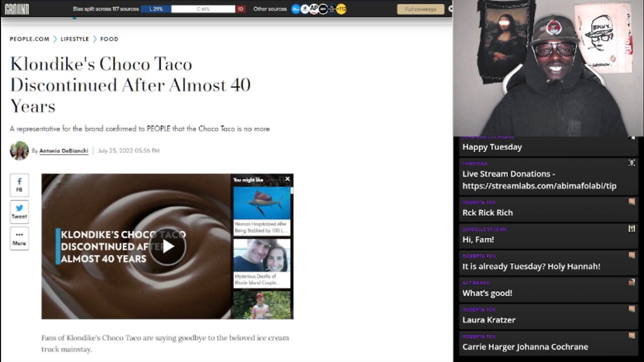This screenshot has width=644, height=362.
Task: Click the first article paragraph text
Action: [x=165, y=343]
